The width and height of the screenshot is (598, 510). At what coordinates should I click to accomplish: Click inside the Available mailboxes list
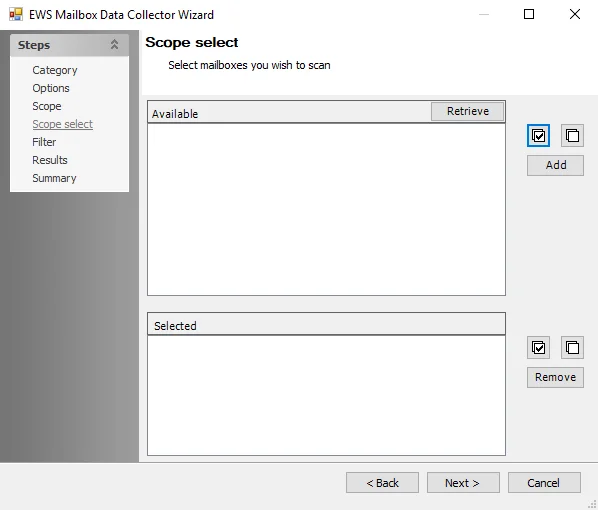point(326,209)
